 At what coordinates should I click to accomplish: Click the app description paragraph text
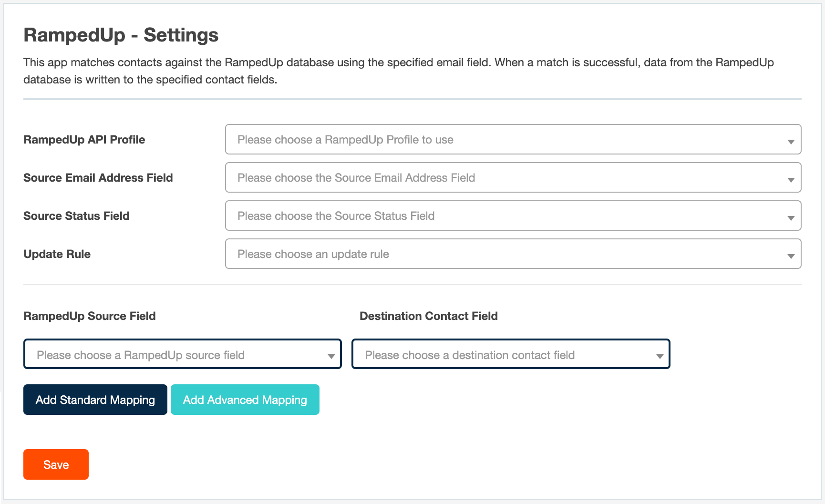399,71
